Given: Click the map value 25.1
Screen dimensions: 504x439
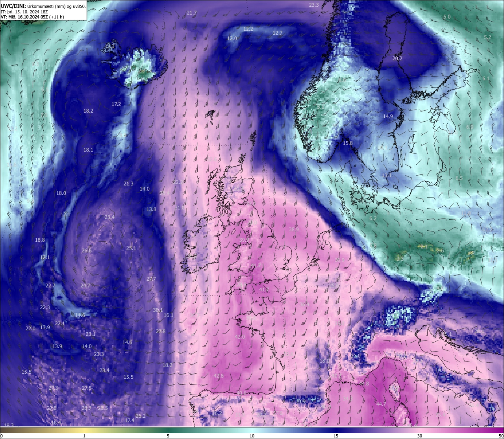Looking at the screenshot, I should [x=131, y=248].
